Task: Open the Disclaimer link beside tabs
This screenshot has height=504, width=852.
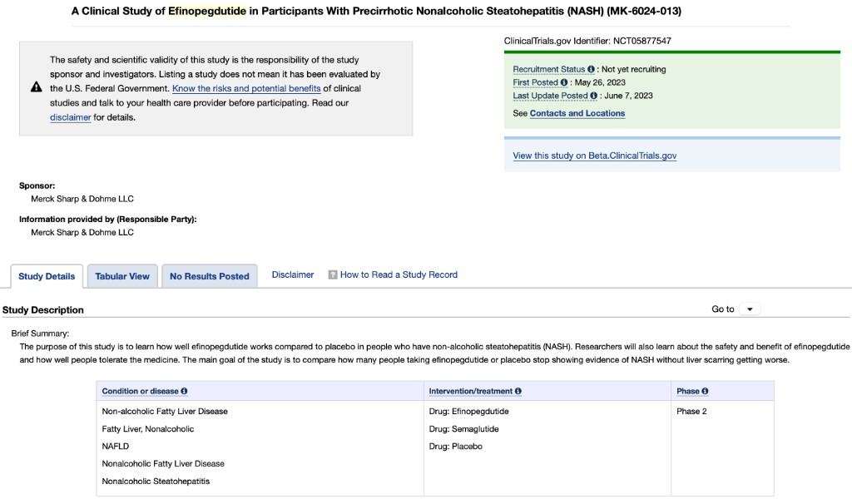Action: click(293, 274)
